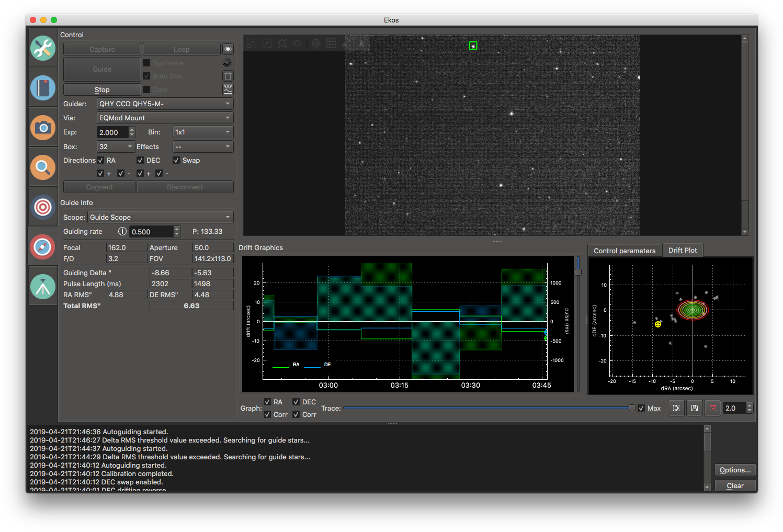Select the Drift Plot tab
The image size is (783, 532).
click(683, 250)
